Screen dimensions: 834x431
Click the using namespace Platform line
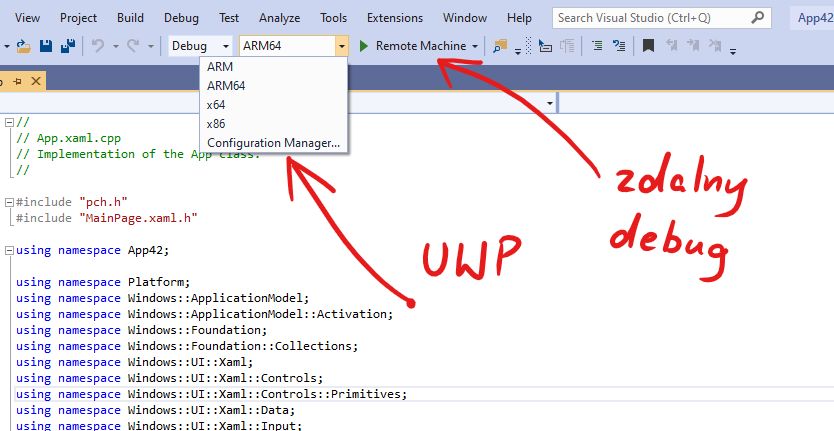point(103,282)
